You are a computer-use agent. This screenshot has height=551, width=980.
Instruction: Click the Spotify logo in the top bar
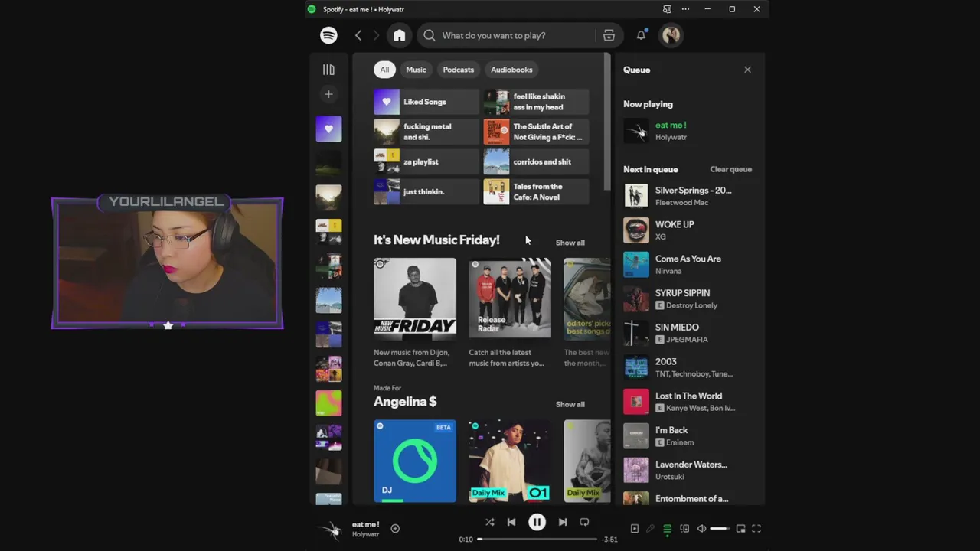pyautogui.click(x=328, y=35)
